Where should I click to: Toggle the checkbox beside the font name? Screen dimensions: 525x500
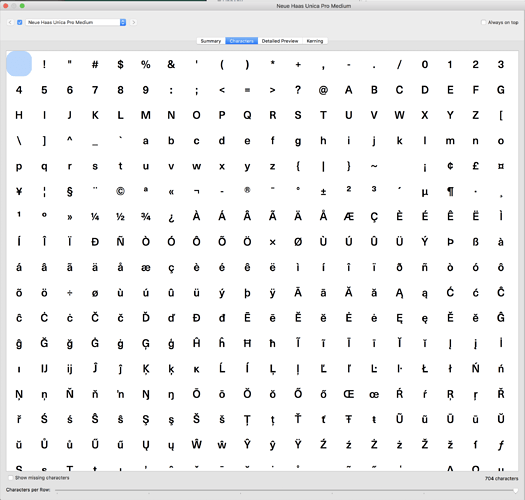[20, 22]
